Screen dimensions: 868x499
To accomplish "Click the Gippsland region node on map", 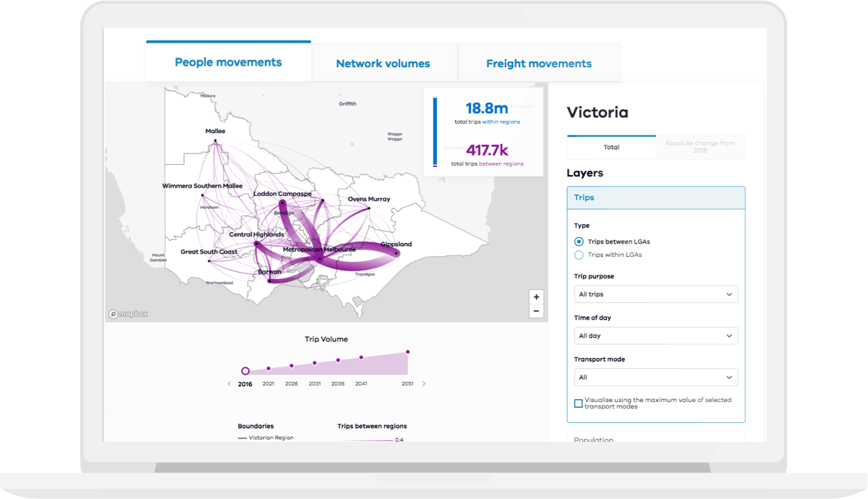I will tap(396, 253).
